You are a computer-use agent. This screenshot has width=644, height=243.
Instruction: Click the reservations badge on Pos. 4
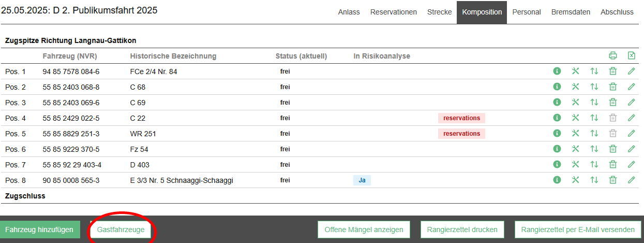[461, 118]
